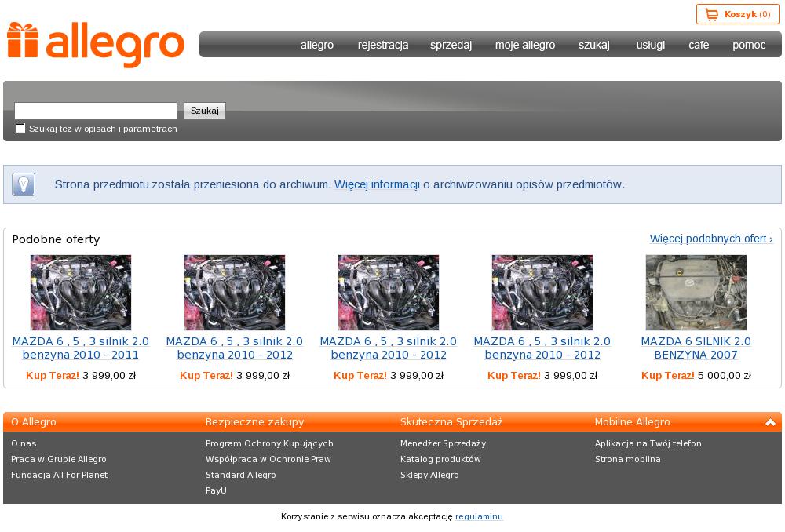Open the engine thumbnail for the 2010 - 2011 offer
The image size is (785, 532).
[81, 292]
